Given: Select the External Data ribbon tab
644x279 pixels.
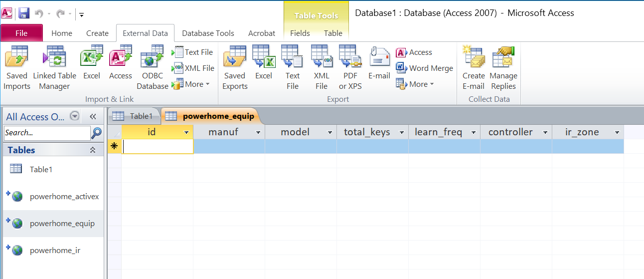Looking at the screenshot, I should (x=145, y=33).
